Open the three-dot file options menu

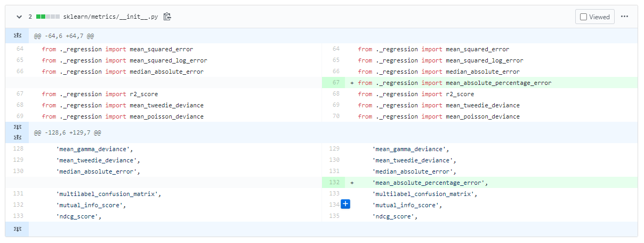(625, 17)
